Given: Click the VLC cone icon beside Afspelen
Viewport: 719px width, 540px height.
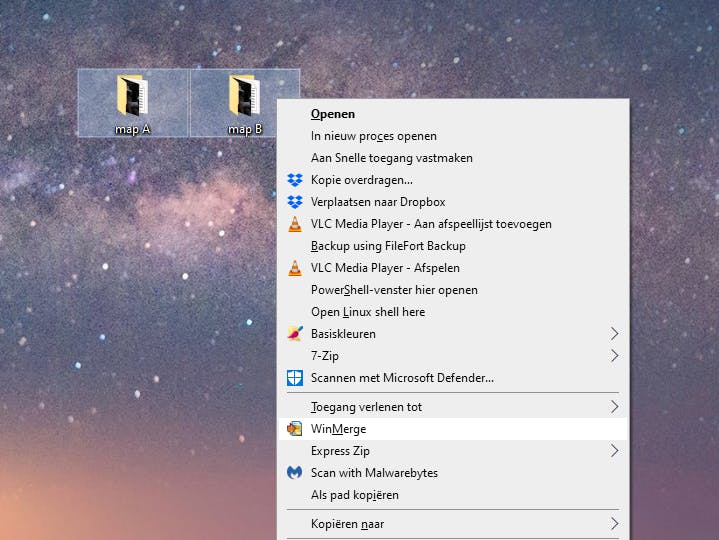Looking at the screenshot, I should coord(295,268).
